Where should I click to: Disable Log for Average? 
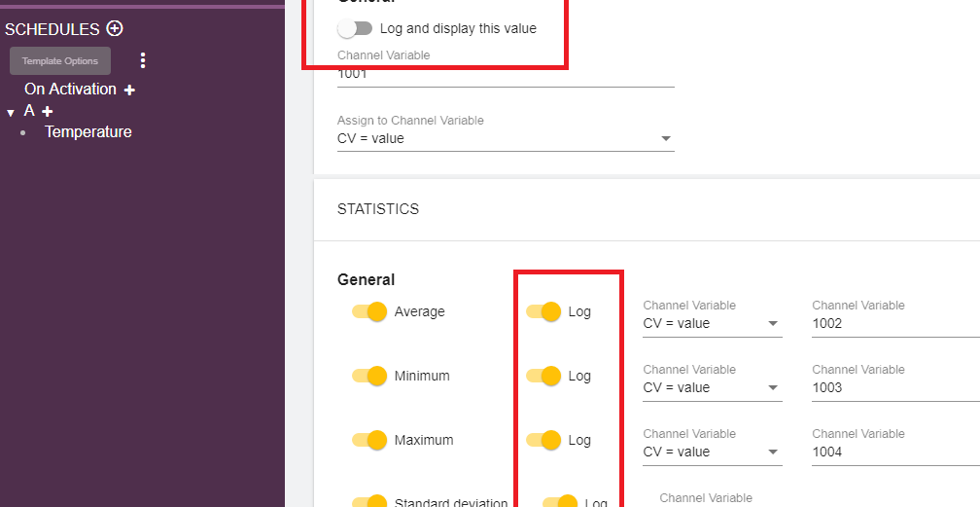pyautogui.click(x=544, y=311)
